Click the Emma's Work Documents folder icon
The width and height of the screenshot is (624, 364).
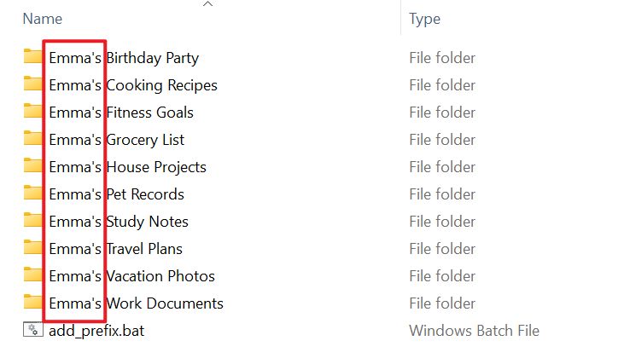click(x=32, y=303)
